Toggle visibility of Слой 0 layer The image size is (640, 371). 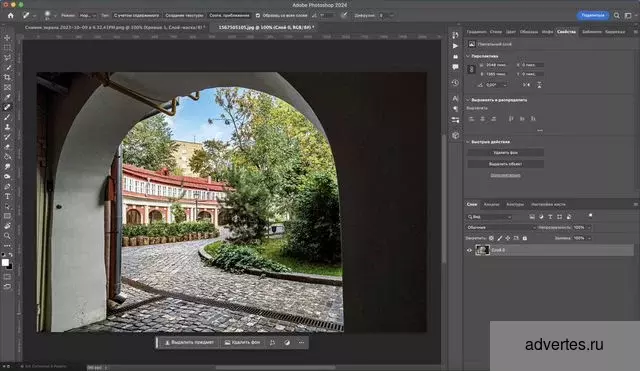point(469,250)
